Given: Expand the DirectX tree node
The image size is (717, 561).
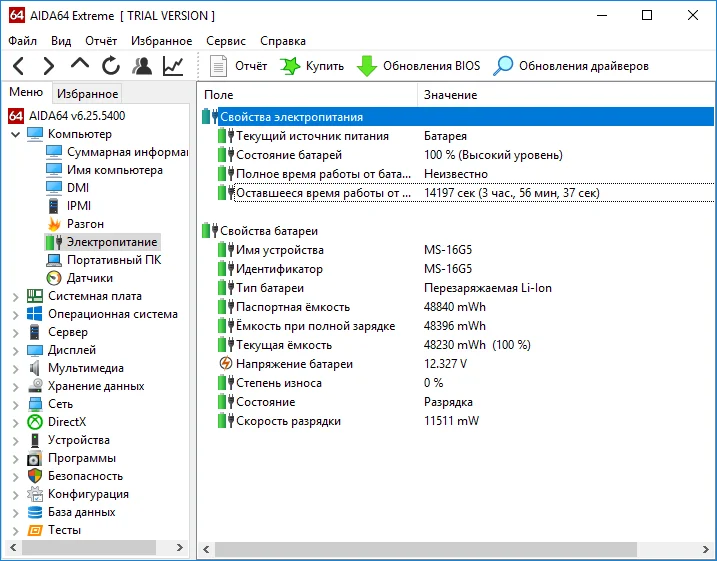Looking at the screenshot, I should [16, 422].
